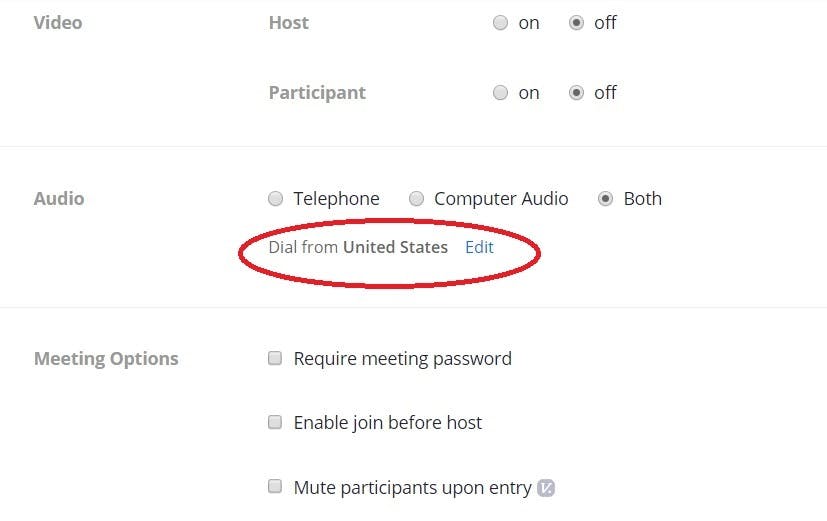Click the Participant row label
This screenshot has height=521, width=827.
(317, 92)
